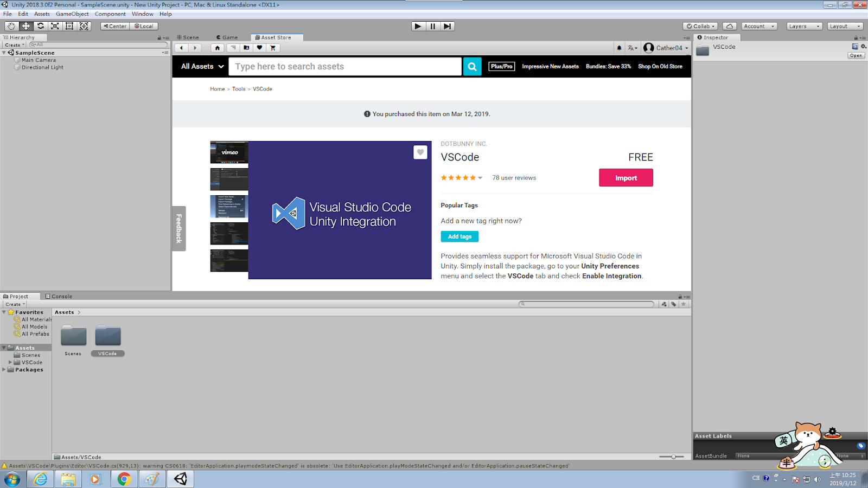Screen dimensions: 868x488
Task: Click the asset search input field
Action: (345, 66)
